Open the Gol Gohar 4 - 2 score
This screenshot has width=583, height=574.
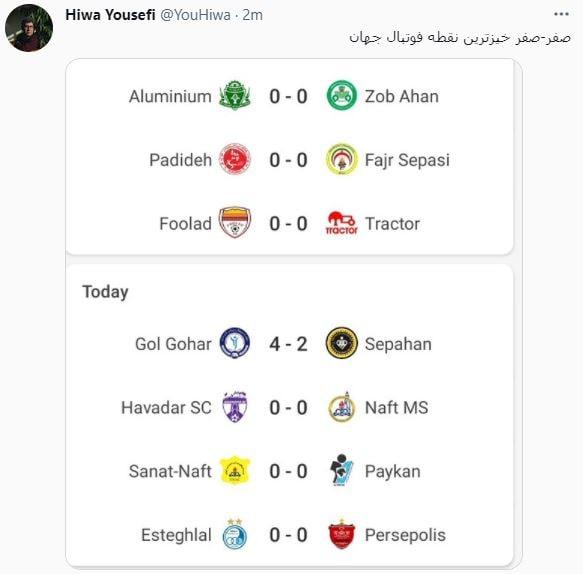click(289, 344)
